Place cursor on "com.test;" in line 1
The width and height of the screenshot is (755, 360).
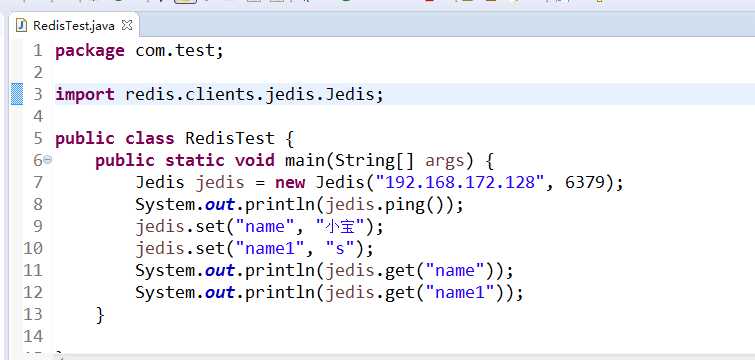(x=180, y=50)
